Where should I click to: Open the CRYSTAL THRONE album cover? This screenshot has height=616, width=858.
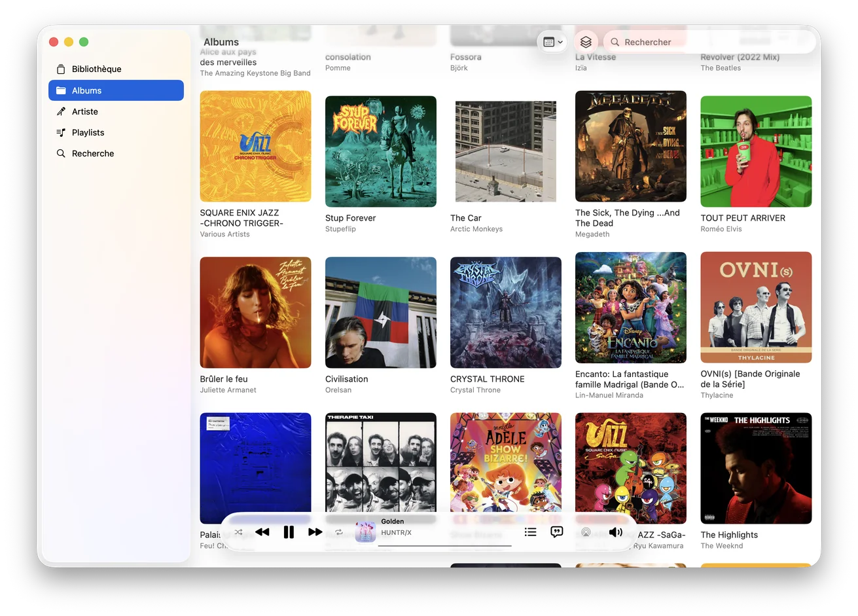(506, 312)
